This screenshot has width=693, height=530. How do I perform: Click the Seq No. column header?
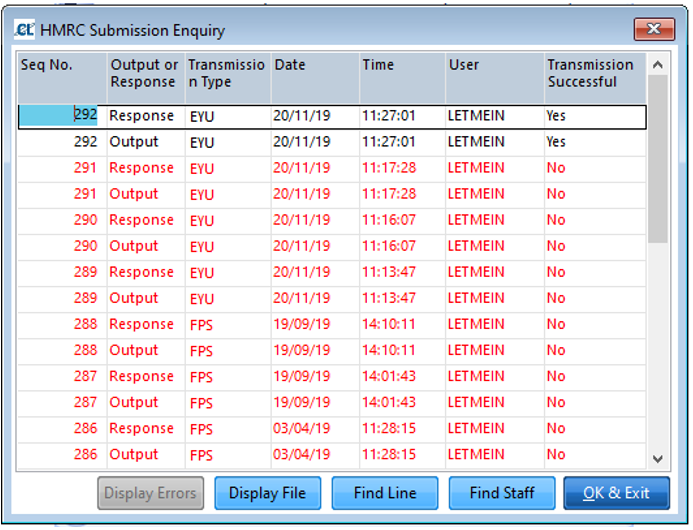tap(62, 74)
